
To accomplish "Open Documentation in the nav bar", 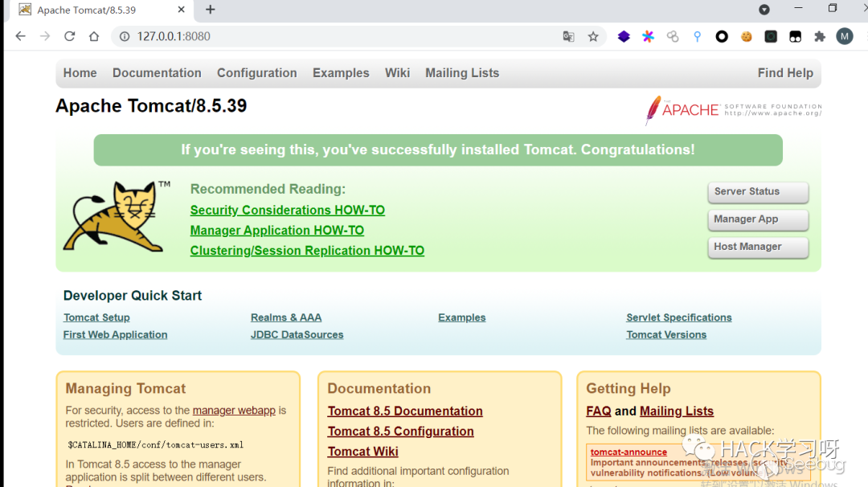I will coord(157,73).
